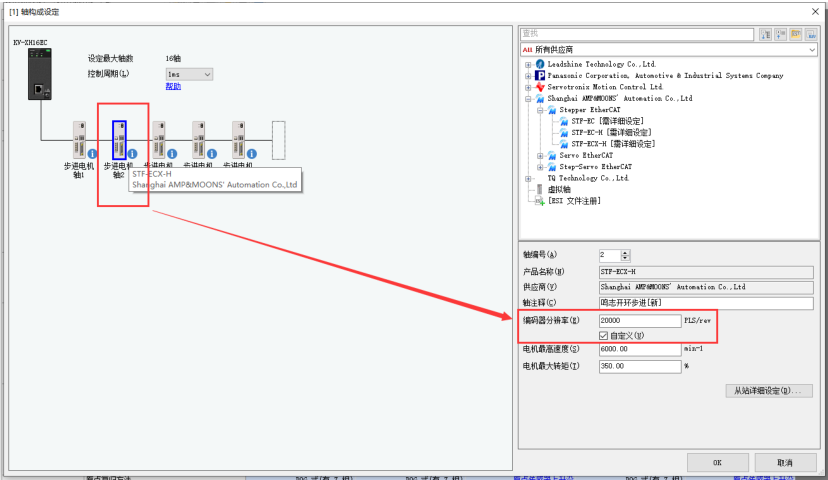Open the 所有供应商 vendor filter dropdown
828x480 pixels.
[x=668, y=49]
